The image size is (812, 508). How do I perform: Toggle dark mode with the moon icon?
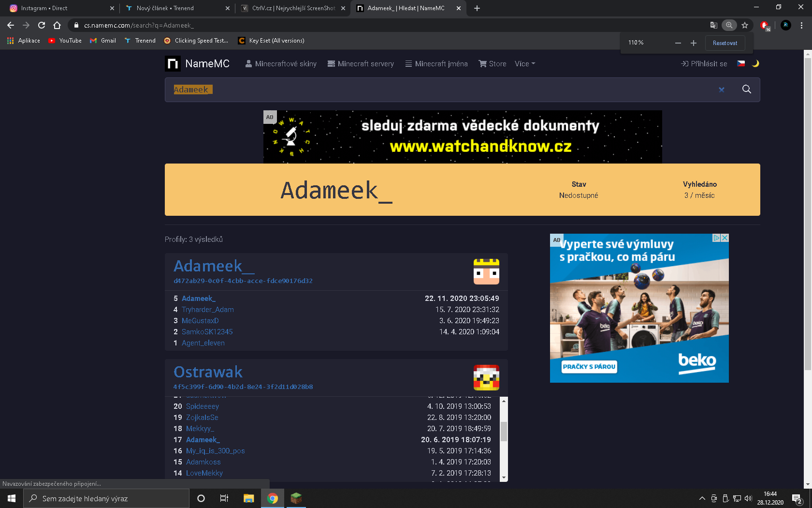(755, 63)
